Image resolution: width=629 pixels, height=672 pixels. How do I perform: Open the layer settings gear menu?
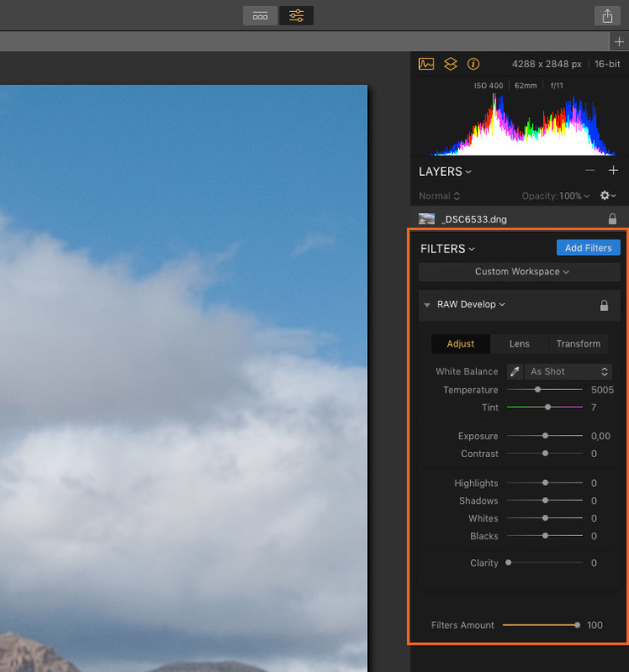[607, 195]
